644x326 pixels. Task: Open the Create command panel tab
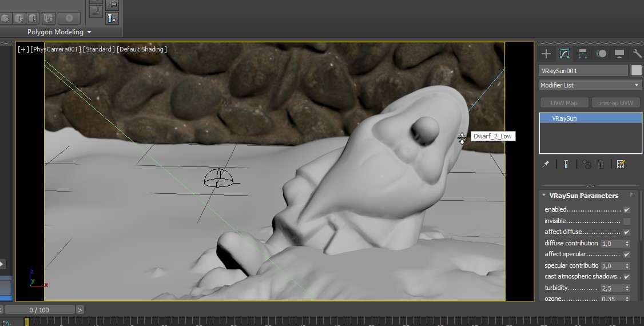coord(546,54)
